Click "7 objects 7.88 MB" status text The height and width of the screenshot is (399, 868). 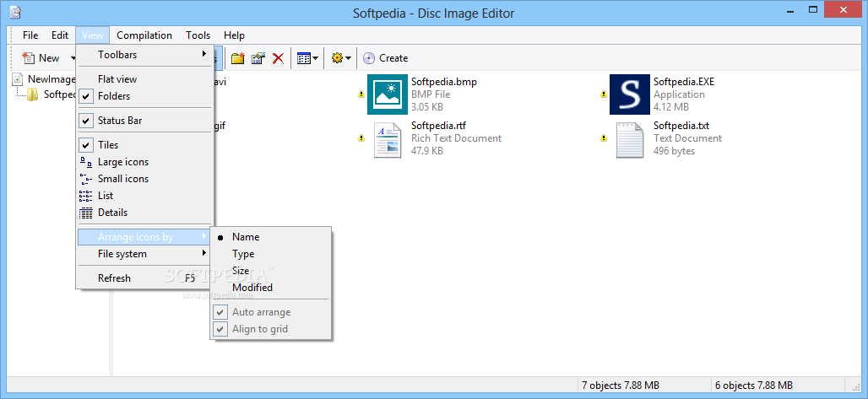tap(620, 386)
